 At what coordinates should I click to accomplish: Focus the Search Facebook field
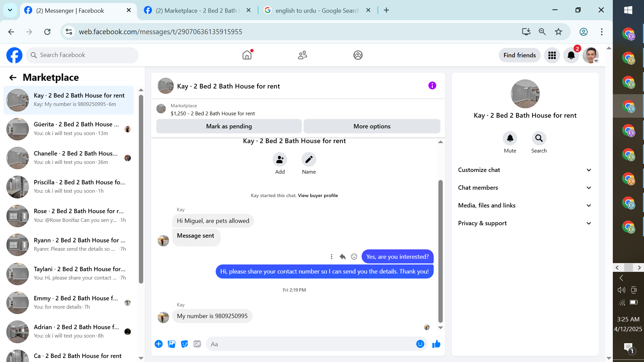[x=82, y=55]
